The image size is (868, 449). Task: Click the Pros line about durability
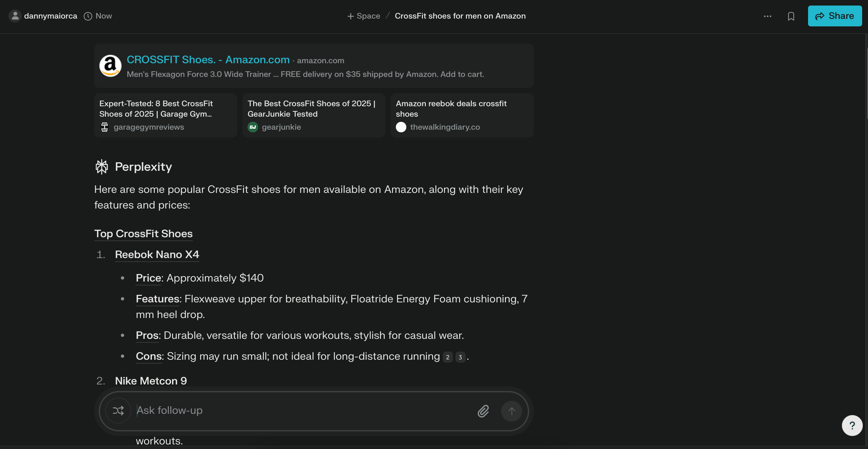click(x=299, y=335)
